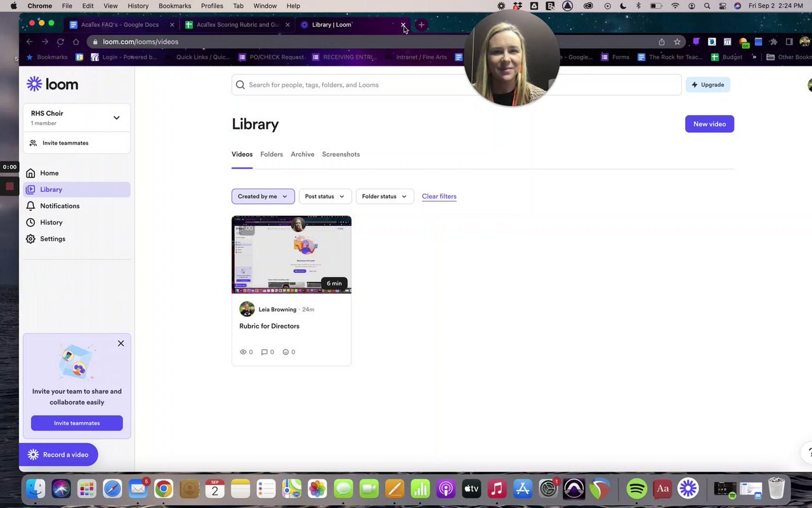Click the Rubric for Directors title
Viewport: 812px width, 508px height.
click(269, 326)
